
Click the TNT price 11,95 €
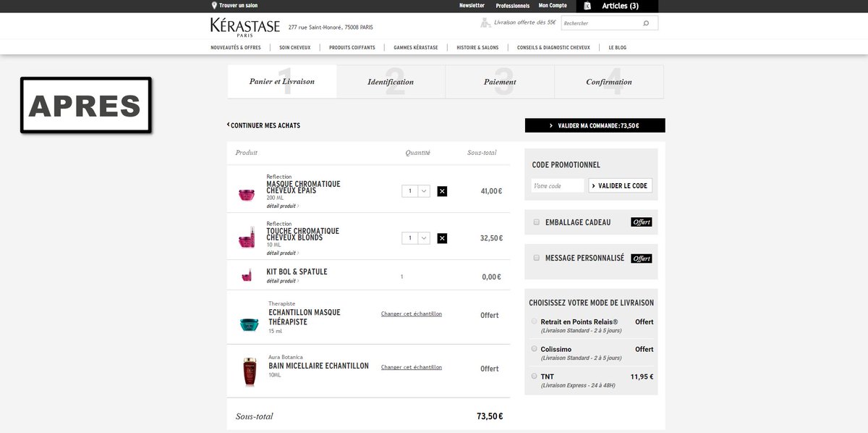tap(642, 377)
